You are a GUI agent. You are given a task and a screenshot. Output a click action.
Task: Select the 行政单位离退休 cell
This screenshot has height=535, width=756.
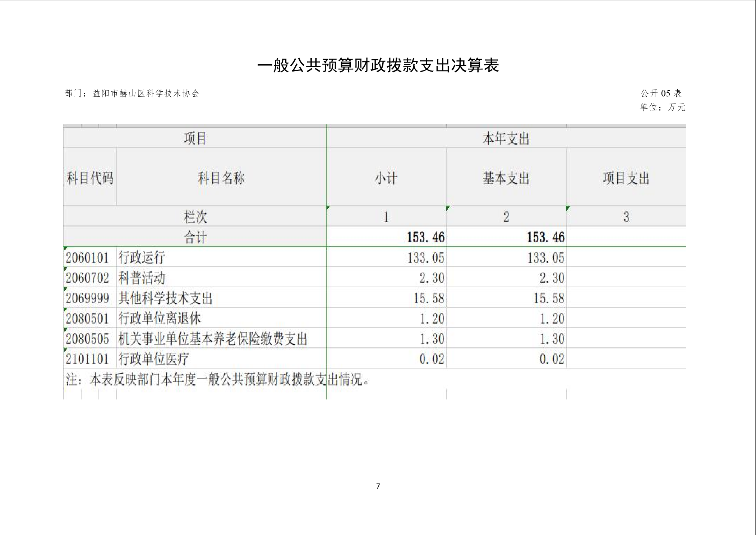(160, 318)
